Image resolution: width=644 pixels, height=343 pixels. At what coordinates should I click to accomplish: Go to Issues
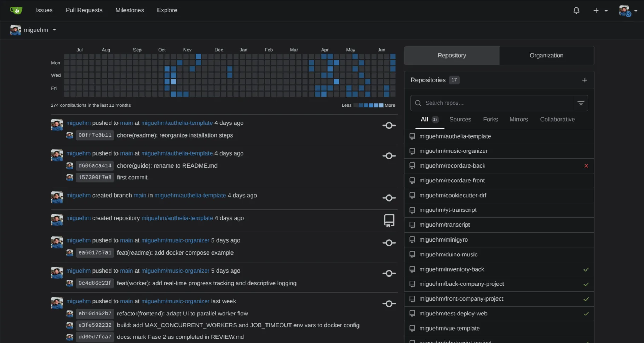tap(44, 10)
